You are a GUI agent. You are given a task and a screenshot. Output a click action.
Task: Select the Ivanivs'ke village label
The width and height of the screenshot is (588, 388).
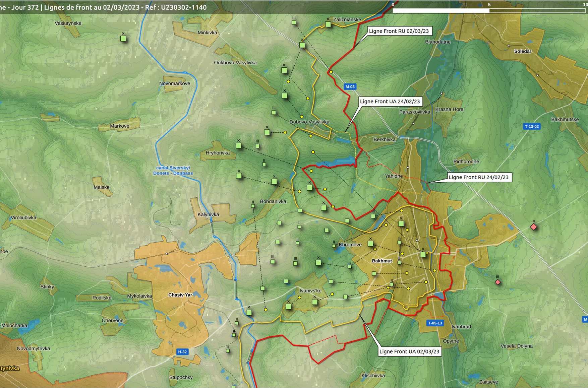[x=310, y=290]
